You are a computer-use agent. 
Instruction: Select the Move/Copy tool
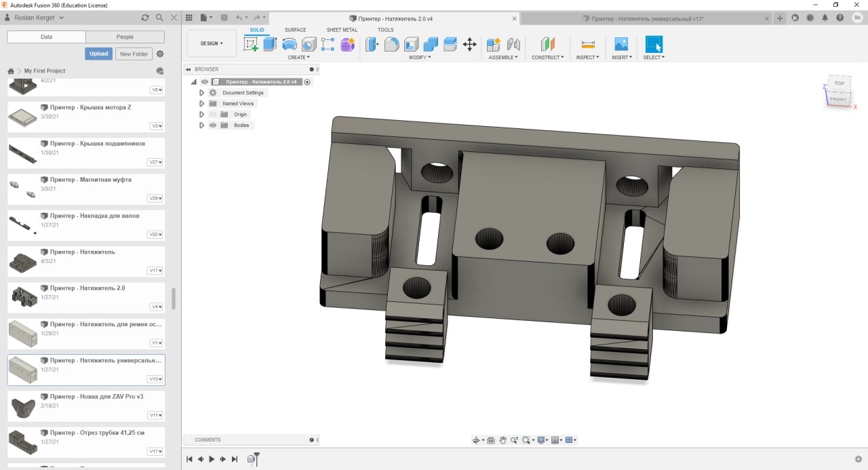(469, 45)
